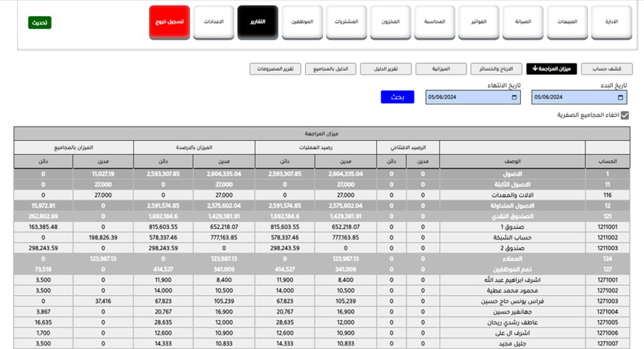The height and width of the screenshot is (349, 644).
Task: Open the التقارير reports menu
Action: coord(257,22)
